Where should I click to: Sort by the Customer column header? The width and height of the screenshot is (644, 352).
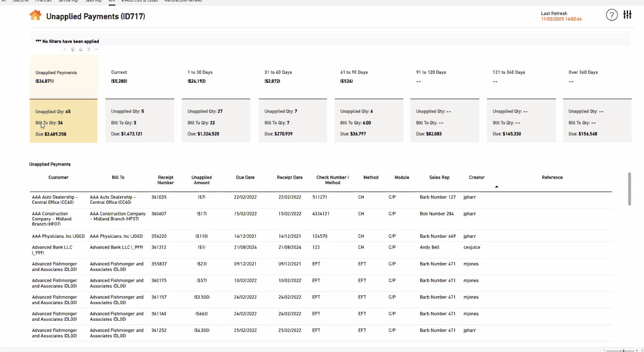[x=58, y=178]
